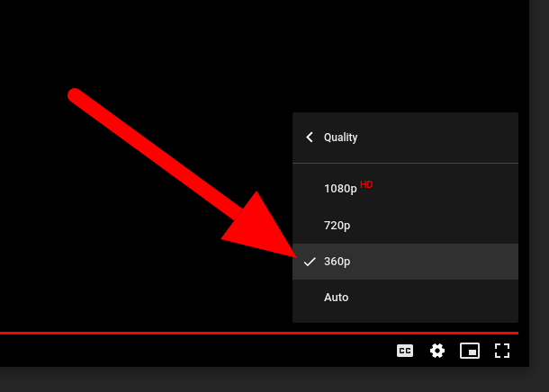
Task: Set quality to Auto
Action: pyautogui.click(x=405, y=298)
